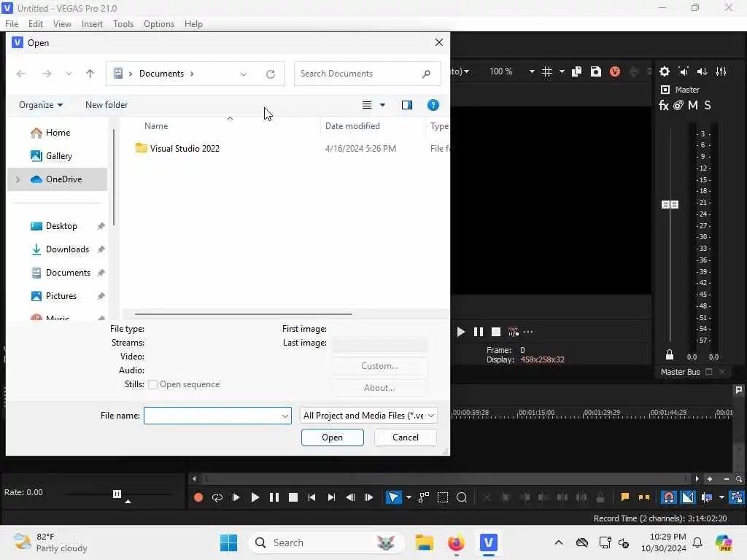The height and width of the screenshot is (560, 747).
Task: Open the Organize dropdown
Action: 41,105
